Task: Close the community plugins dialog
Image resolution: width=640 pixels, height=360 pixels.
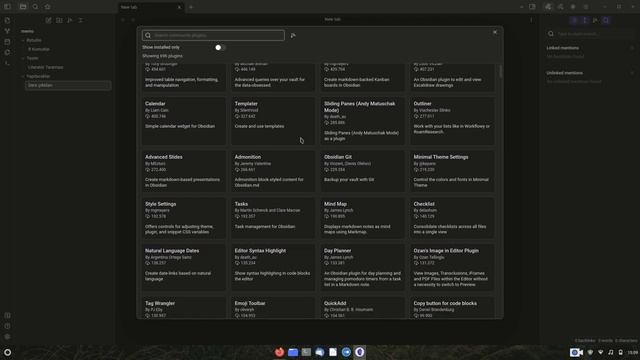Action: (495, 32)
